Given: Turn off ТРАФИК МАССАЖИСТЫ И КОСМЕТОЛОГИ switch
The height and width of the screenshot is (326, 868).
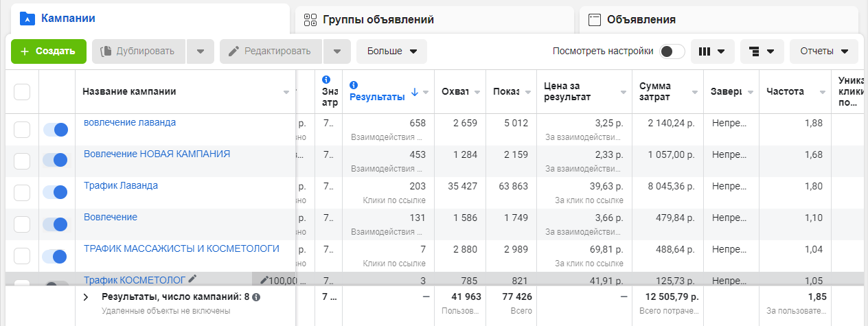Looking at the screenshot, I should tap(56, 256).
